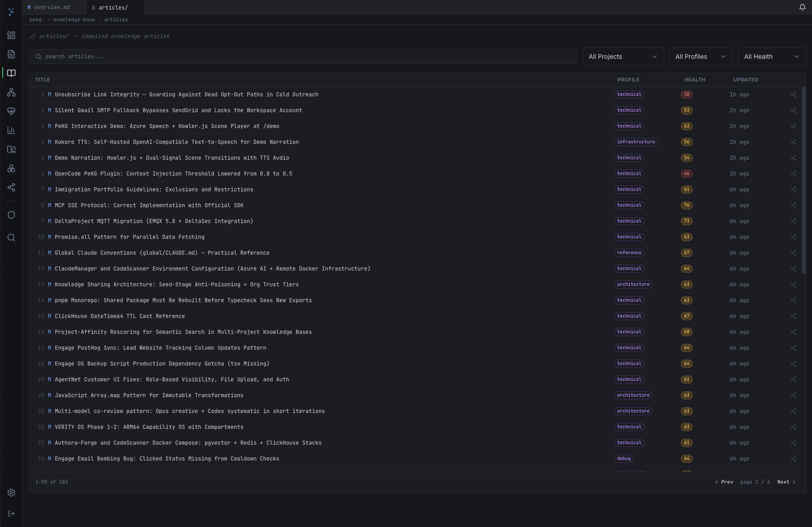
Task: Open the bar chart analytics icon
Action: pos(11,130)
